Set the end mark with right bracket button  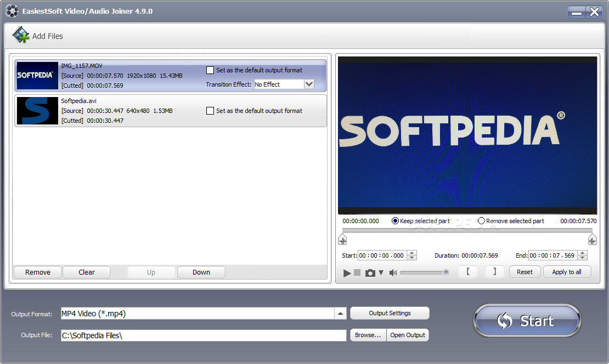[494, 272]
